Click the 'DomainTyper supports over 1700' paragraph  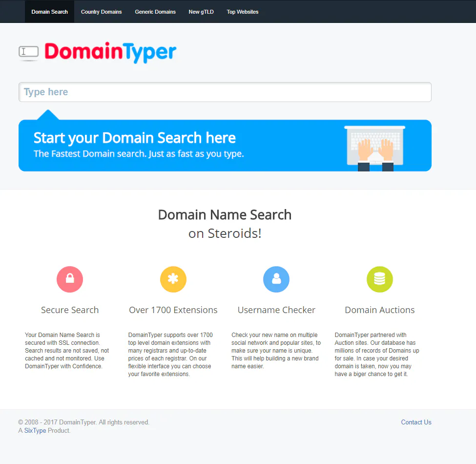pos(170,355)
